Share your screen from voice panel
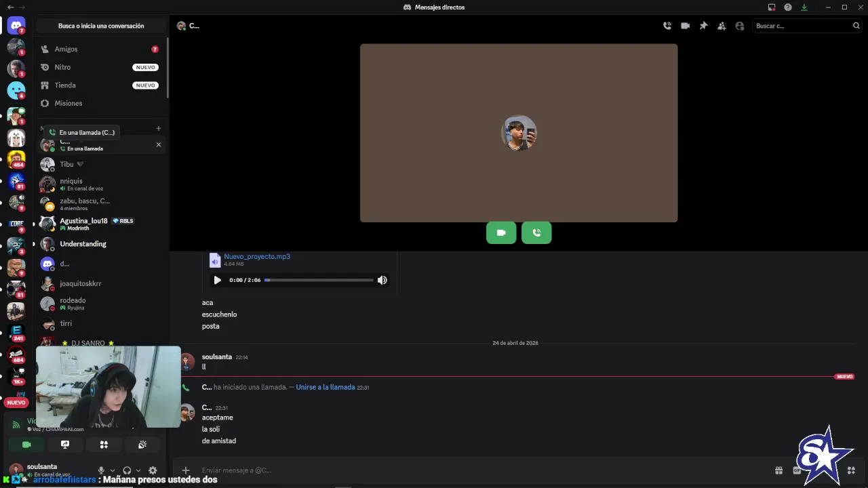The height and width of the screenshot is (488, 868). coord(65,445)
